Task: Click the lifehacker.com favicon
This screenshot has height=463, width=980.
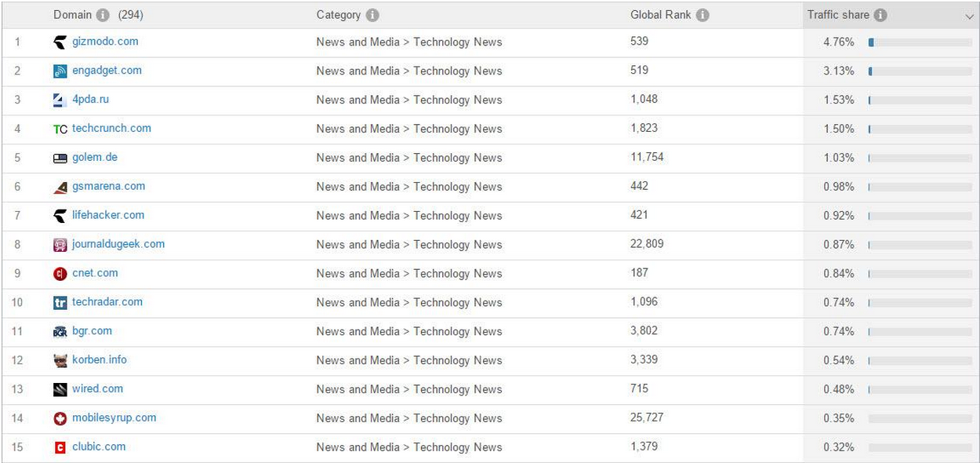Action: (x=60, y=216)
